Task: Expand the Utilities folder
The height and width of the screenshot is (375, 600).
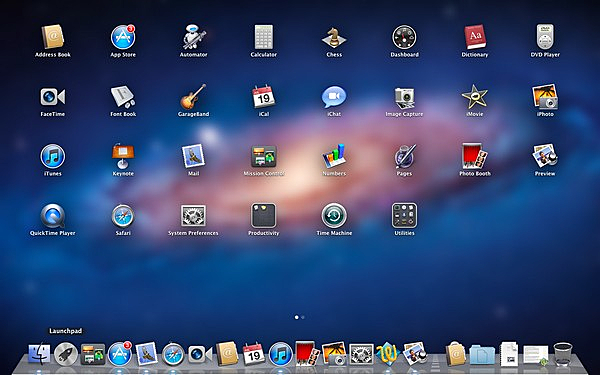Action: pos(404,216)
